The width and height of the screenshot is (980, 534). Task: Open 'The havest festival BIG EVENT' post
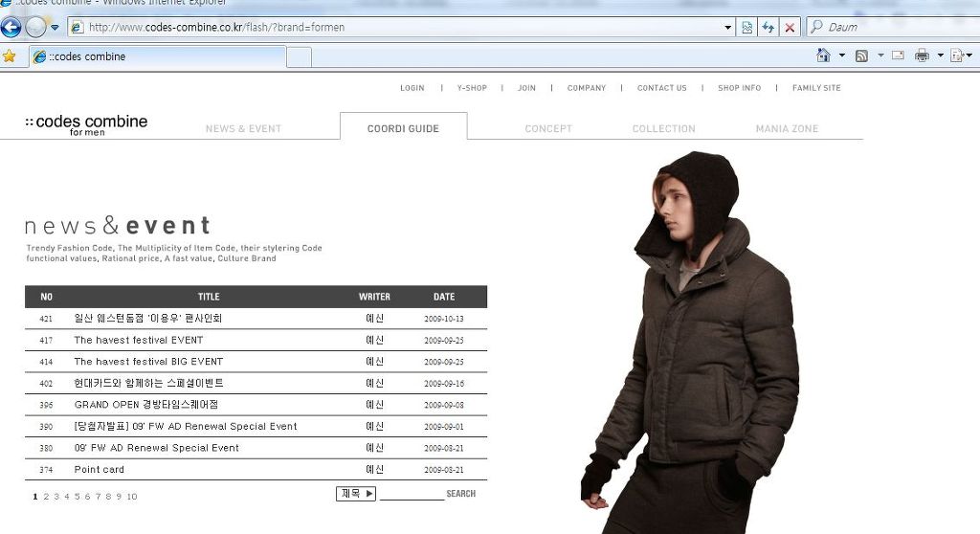pyautogui.click(x=148, y=362)
